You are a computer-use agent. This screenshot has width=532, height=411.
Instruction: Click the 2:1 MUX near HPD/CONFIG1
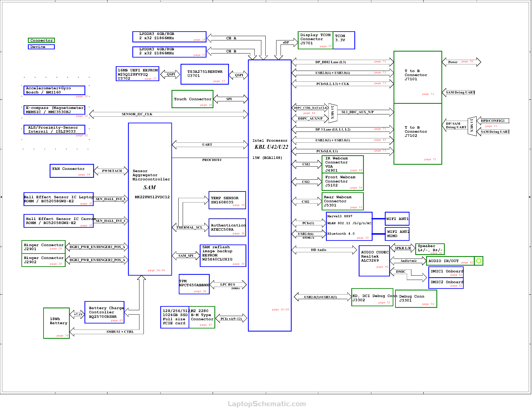(x=472, y=126)
